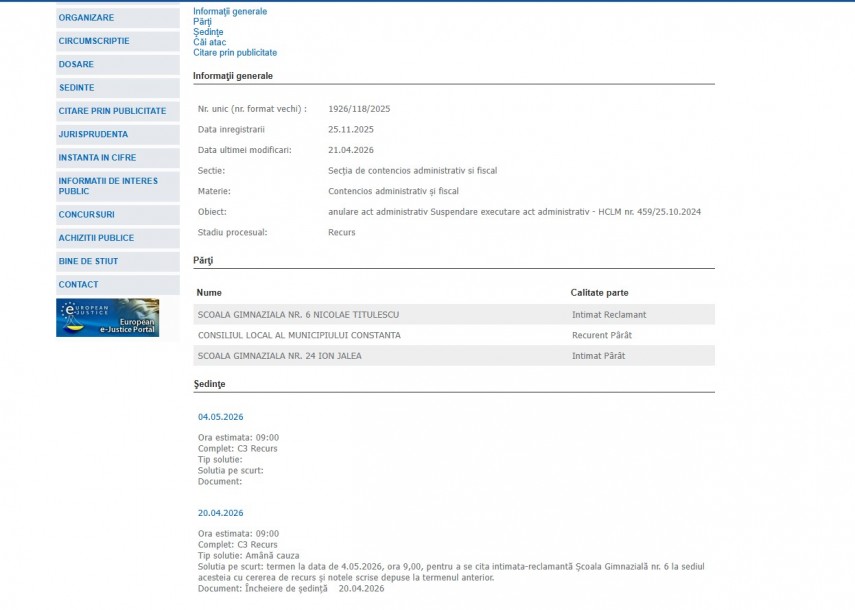Image resolution: width=855 pixels, height=610 pixels.
Task: Open the European e-Justice Portal banner
Action: pyautogui.click(x=107, y=318)
